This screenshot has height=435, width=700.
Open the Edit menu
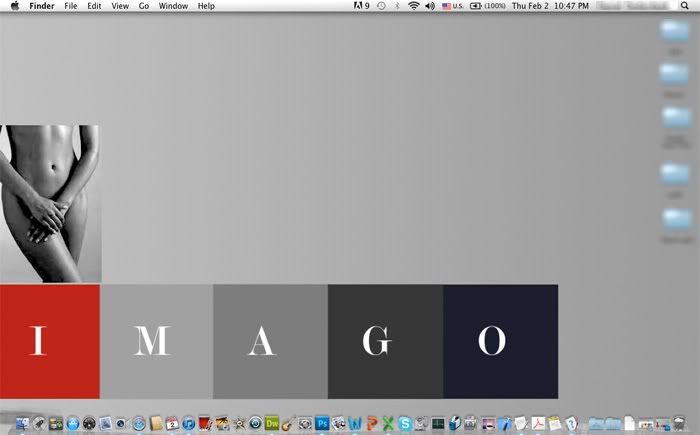[x=94, y=6]
